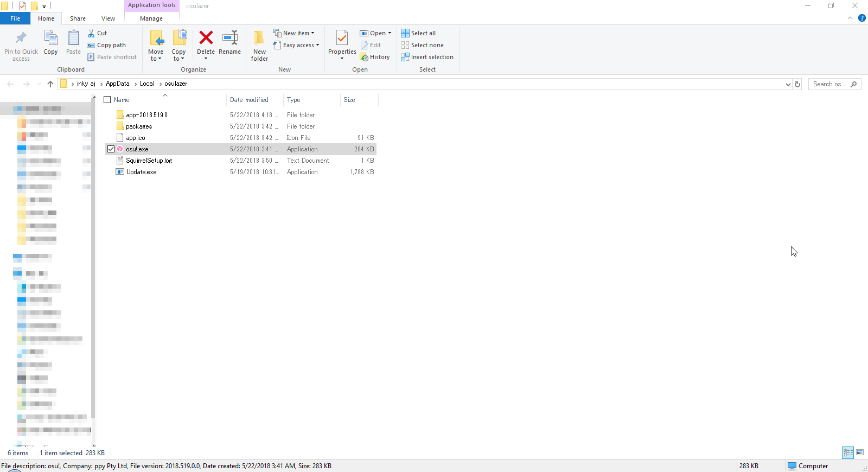The image size is (868, 472).
Task: Toggle the select-all checkbox in Name header
Action: pos(107,100)
